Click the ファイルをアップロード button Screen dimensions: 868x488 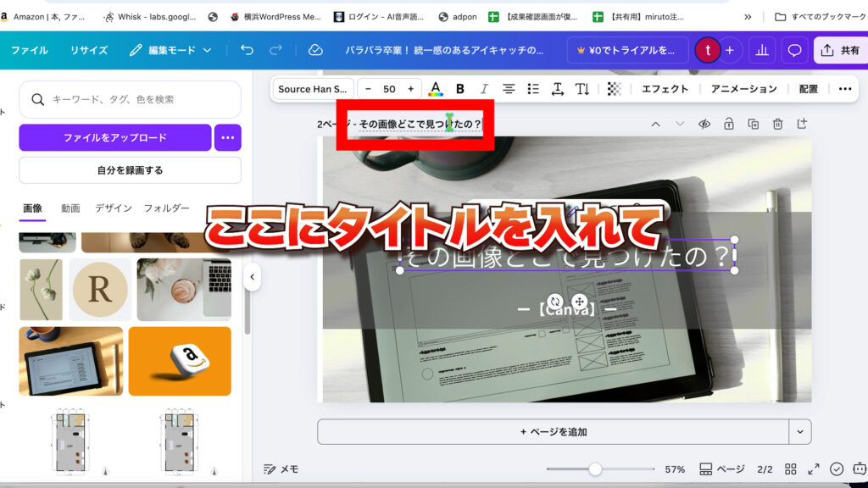click(x=114, y=137)
